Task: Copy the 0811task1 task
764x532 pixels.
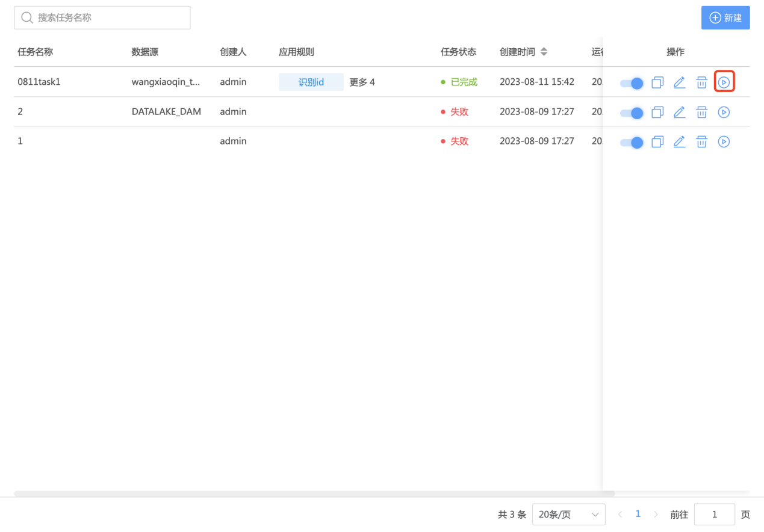Action: 657,82
